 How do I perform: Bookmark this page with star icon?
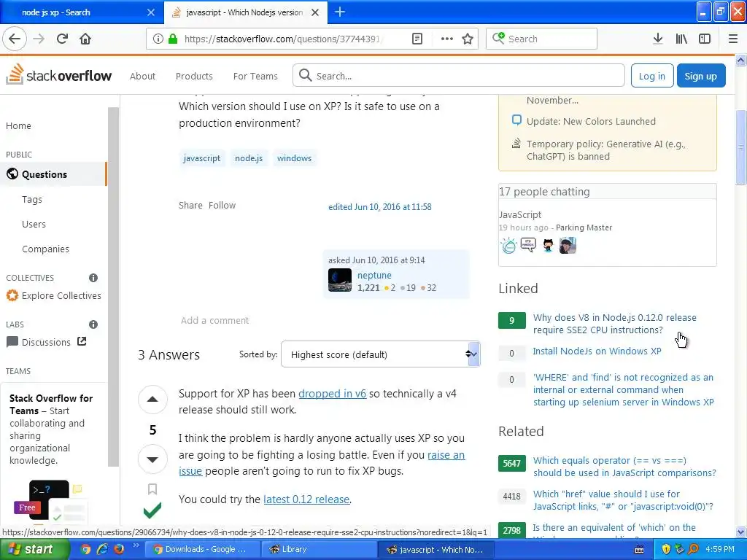[468, 39]
